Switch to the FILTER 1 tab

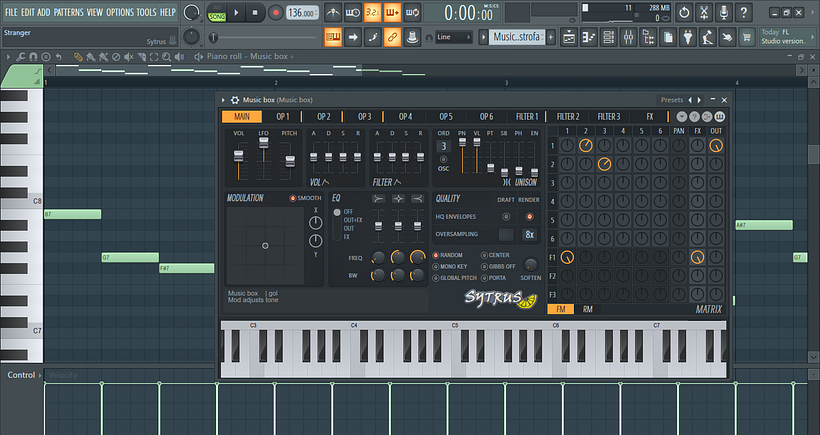(527, 117)
